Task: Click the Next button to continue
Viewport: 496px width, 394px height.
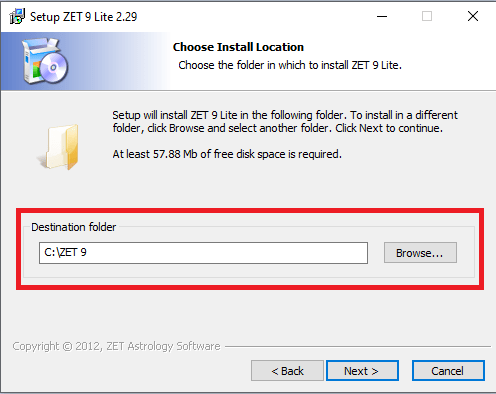Action: click(x=362, y=370)
